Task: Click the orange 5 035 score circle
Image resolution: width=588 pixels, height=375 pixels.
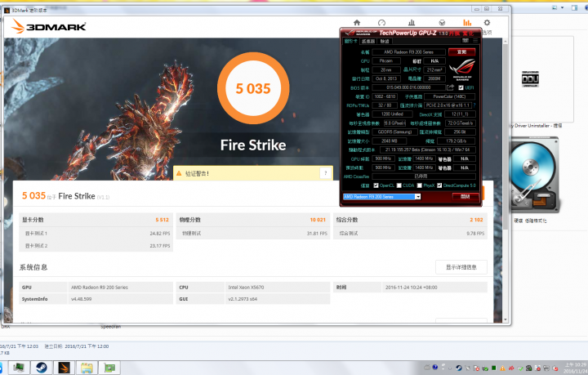Action: coord(253,88)
